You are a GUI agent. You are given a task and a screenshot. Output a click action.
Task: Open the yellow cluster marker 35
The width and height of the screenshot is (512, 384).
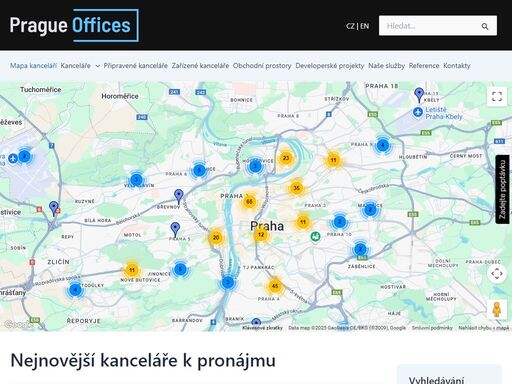pyautogui.click(x=296, y=188)
